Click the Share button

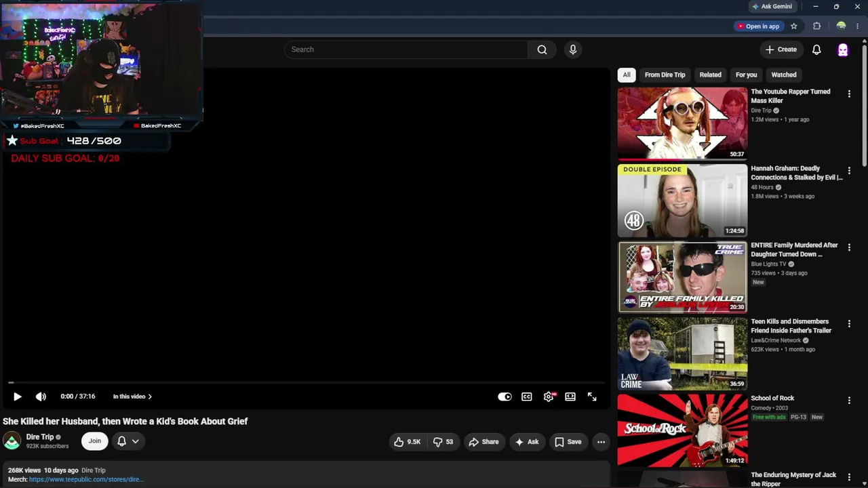[484, 442]
